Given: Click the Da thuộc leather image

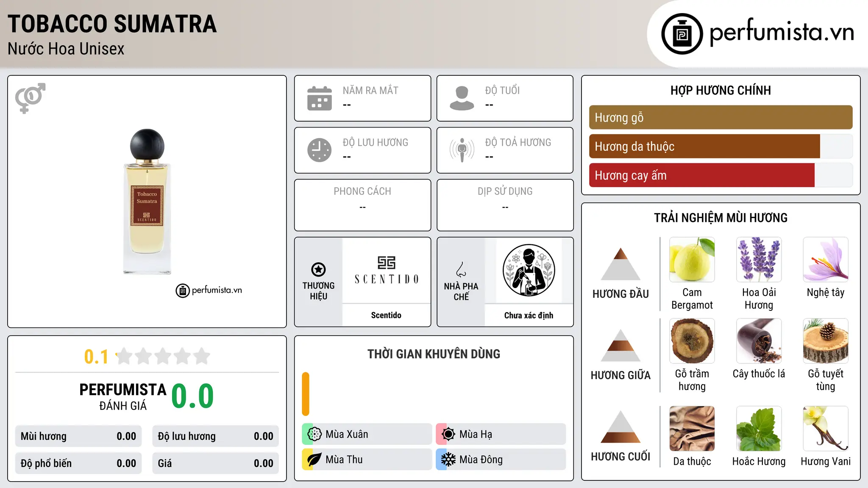Looking at the screenshot, I should 692,429.
